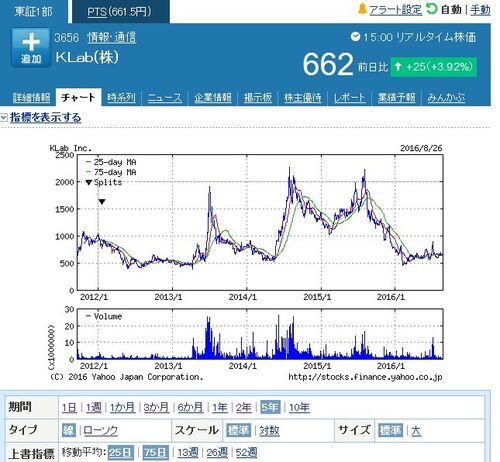
Task: Open the ニュース tab
Action: pyautogui.click(x=165, y=98)
